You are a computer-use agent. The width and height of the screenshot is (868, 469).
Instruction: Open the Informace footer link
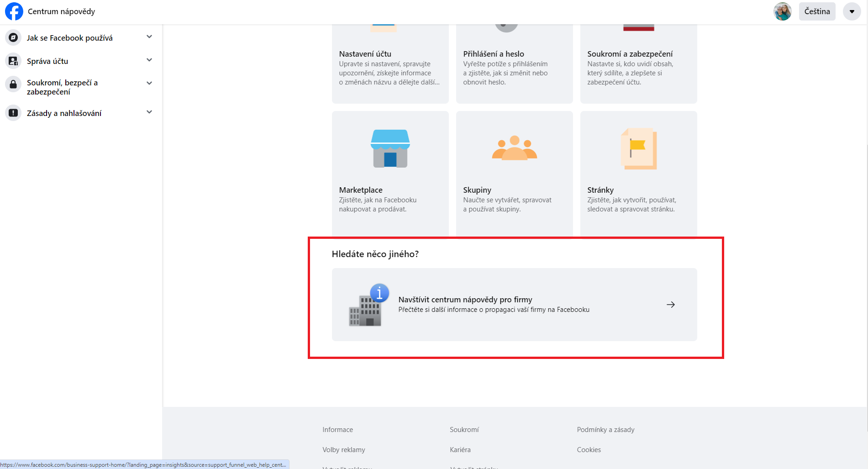(337, 430)
